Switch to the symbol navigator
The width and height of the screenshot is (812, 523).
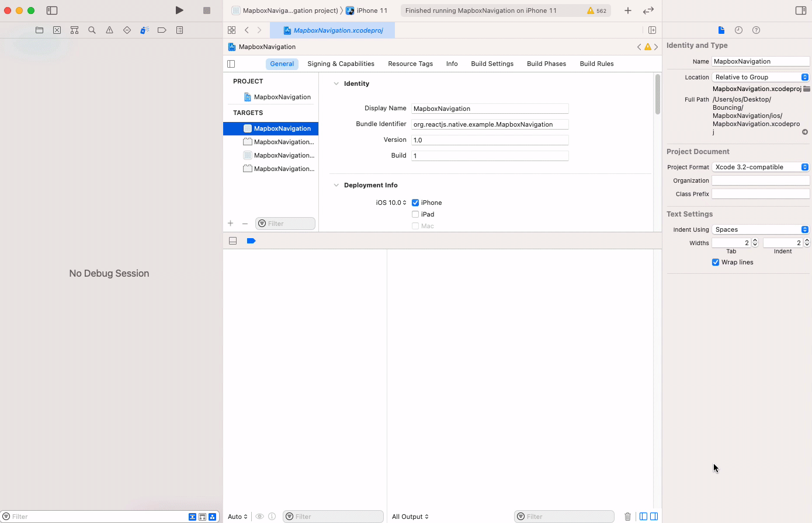[74, 30]
